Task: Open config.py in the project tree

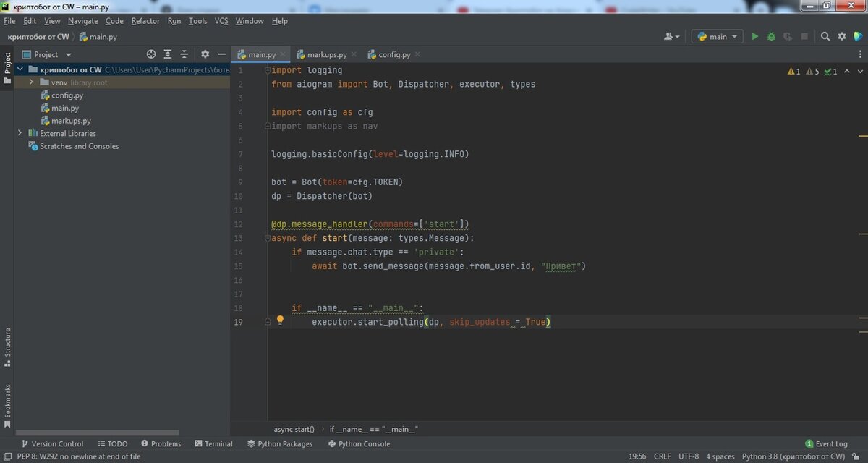Action: click(67, 95)
